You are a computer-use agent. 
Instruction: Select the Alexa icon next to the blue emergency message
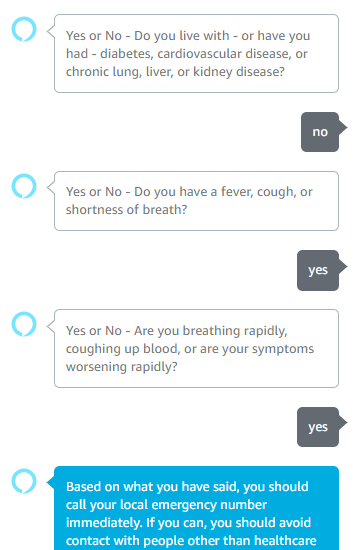24,481
